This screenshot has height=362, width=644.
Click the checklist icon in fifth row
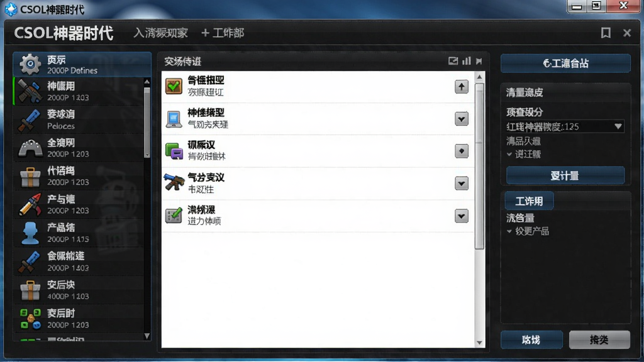point(174,216)
